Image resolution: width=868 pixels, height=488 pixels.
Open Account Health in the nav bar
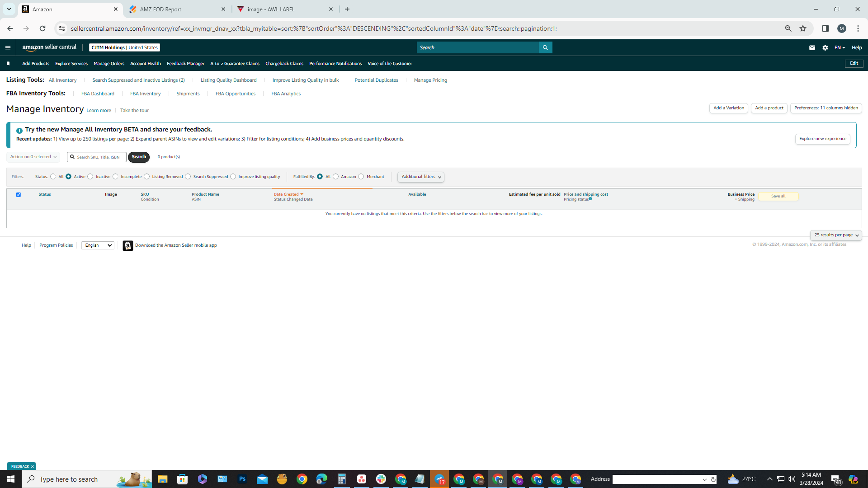(146, 64)
